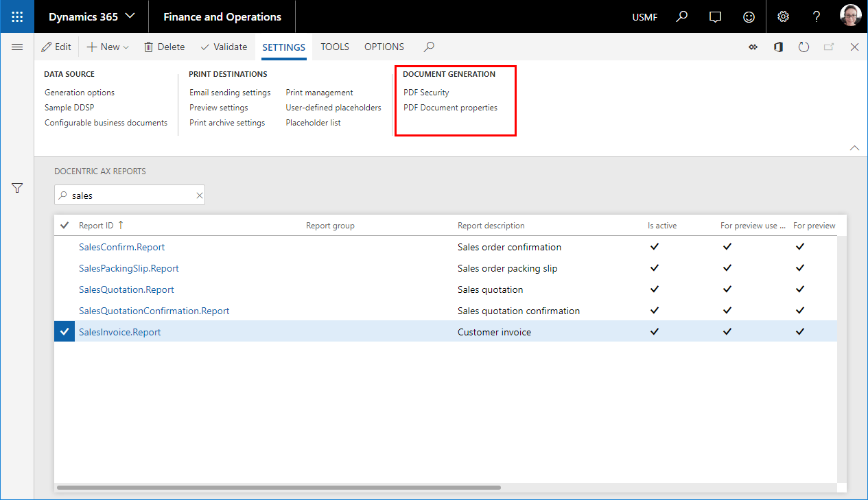868x500 pixels.
Task: Open Print management
Action: tap(320, 93)
